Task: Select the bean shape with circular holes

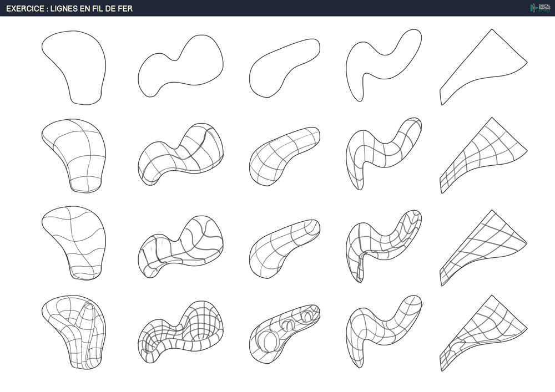Action: 284,332
